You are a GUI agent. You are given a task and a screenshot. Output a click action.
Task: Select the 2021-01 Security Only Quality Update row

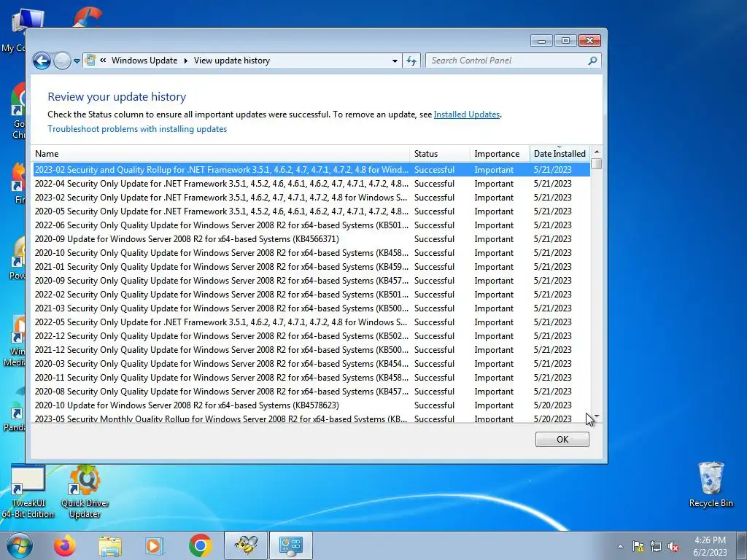tap(311, 267)
